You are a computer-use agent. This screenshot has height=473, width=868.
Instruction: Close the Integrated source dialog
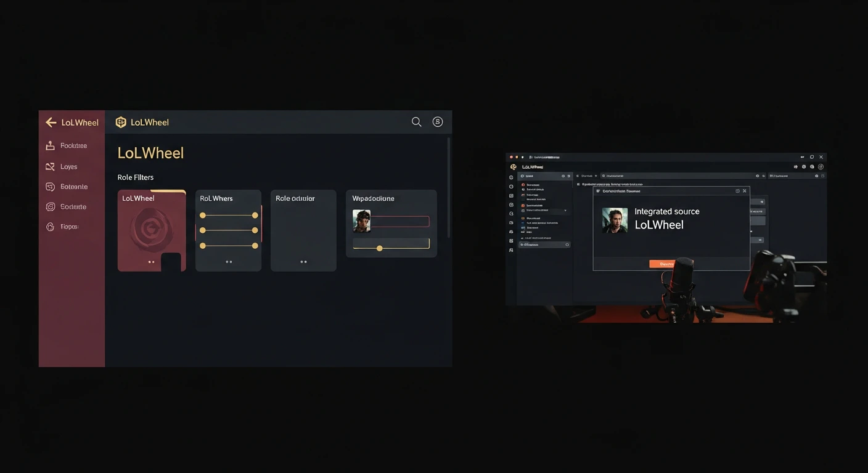(x=744, y=191)
